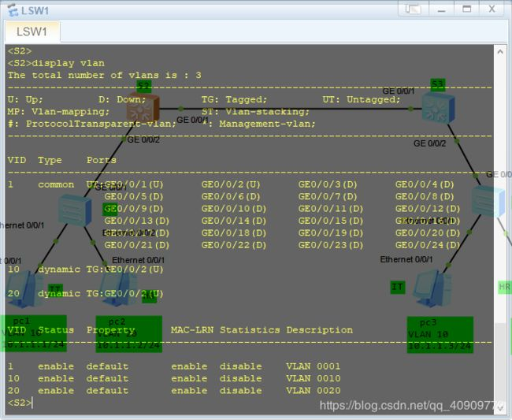
Task: Click the restore-down window mode icon
Action: [413, 9]
